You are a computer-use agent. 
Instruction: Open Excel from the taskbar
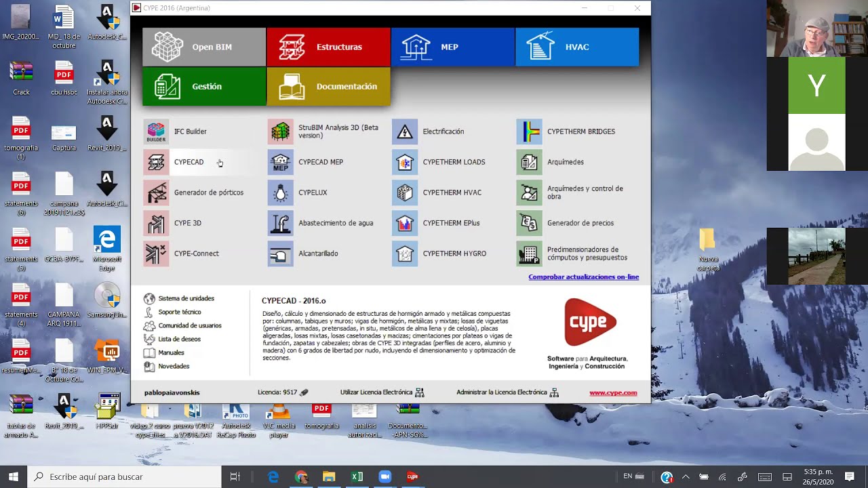pyautogui.click(x=357, y=476)
